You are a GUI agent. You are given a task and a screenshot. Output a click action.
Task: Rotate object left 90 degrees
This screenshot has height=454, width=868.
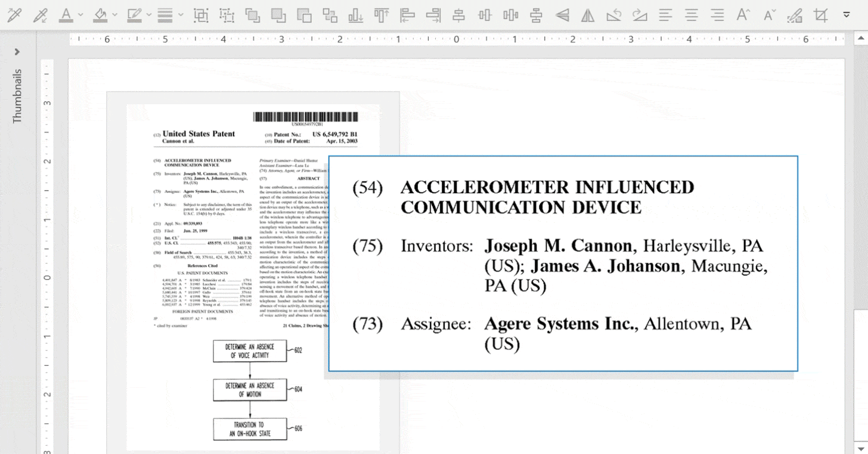click(x=613, y=15)
